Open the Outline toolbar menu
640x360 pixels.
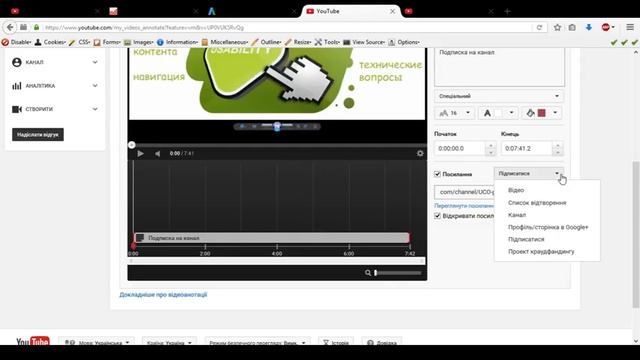(267, 42)
